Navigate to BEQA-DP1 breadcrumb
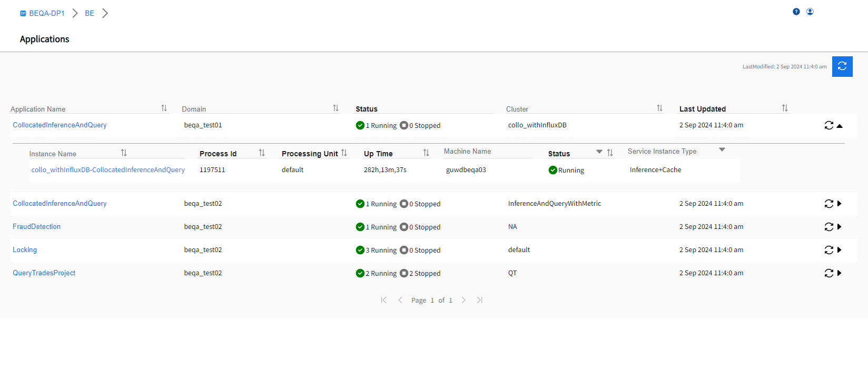 pos(46,13)
